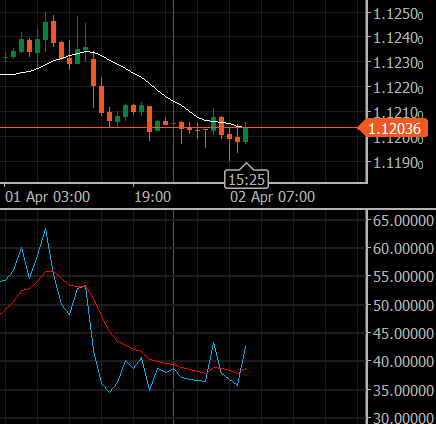436x424 pixels.
Task: Click the orange 1.12036 current price label
Action: (393, 128)
